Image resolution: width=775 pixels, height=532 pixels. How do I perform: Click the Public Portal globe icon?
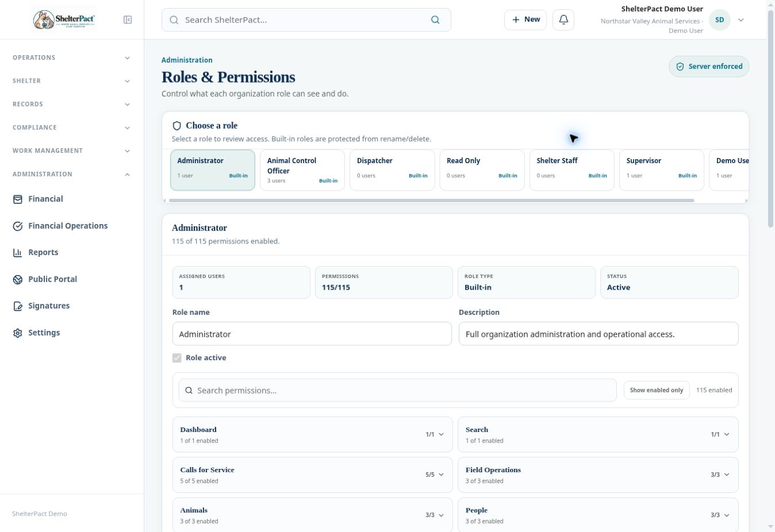[18, 279]
